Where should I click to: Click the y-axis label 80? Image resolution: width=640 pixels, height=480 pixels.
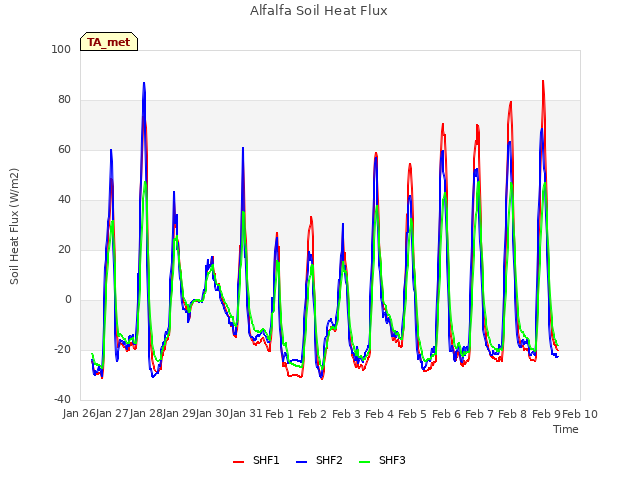[64, 100]
